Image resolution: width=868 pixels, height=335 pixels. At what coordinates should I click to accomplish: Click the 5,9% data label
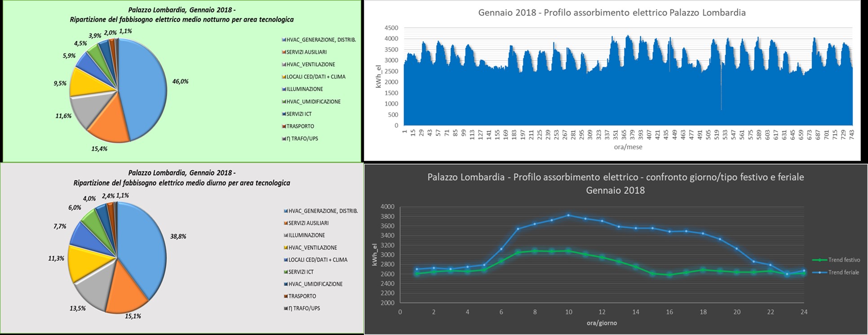[x=69, y=56]
